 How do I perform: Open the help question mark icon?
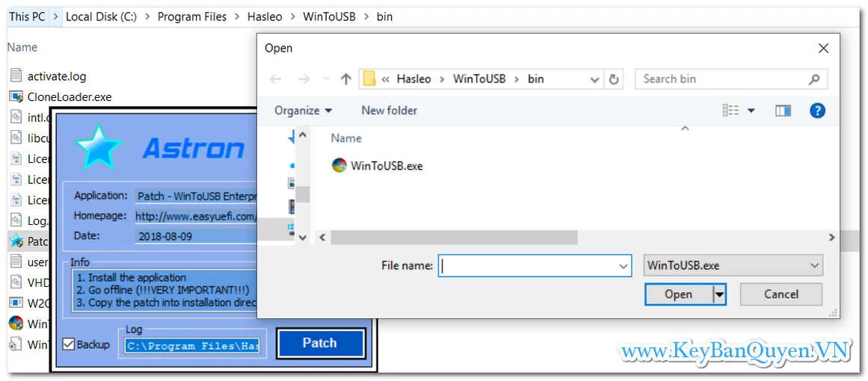818,111
